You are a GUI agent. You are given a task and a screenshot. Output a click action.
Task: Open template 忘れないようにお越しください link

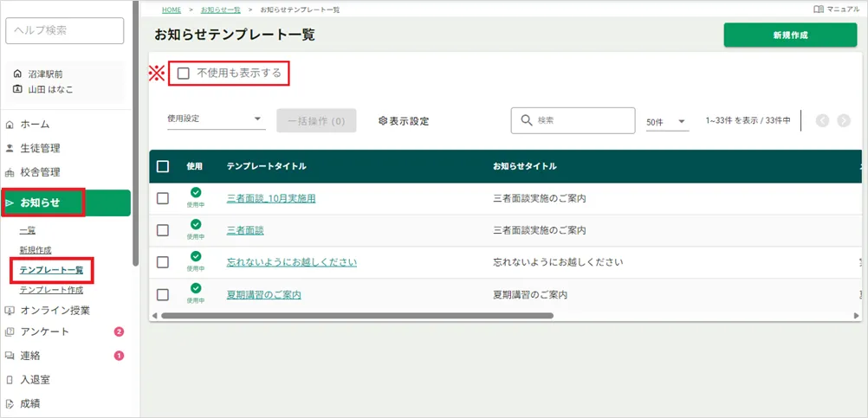tap(292, 262)
